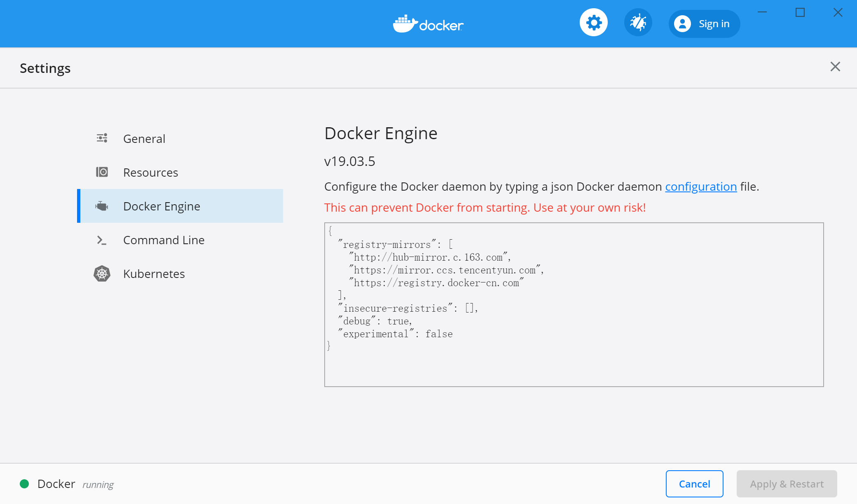Click the "insecure-registries" line

408,308
